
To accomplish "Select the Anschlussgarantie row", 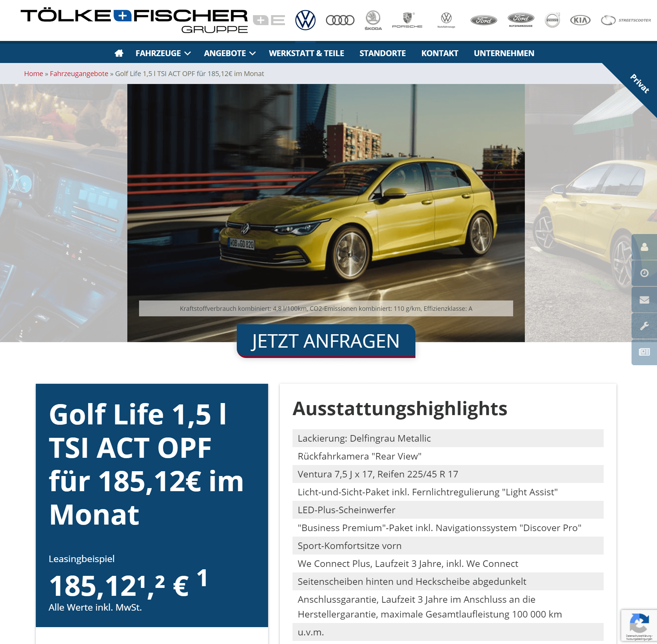I will point(448,607).
